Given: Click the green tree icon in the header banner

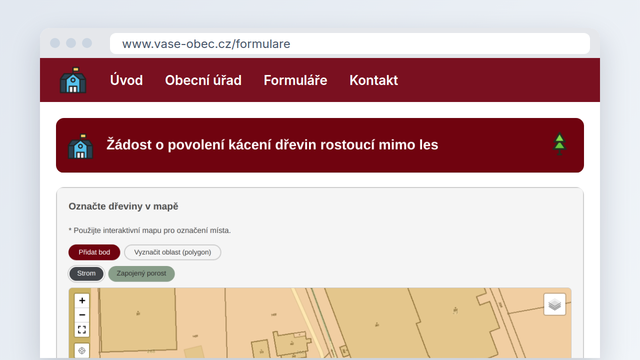Looking at the screenshot, I should (x=560, y=144).
